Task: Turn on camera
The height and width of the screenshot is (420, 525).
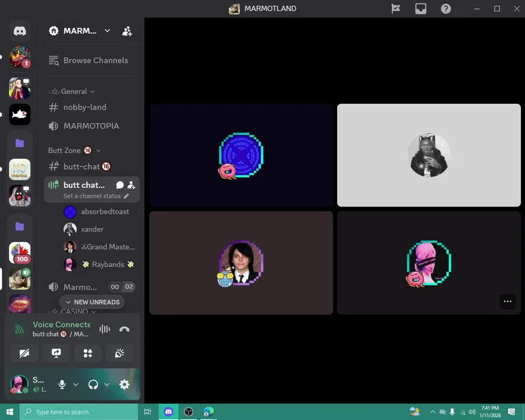Action: pos(24,353)
